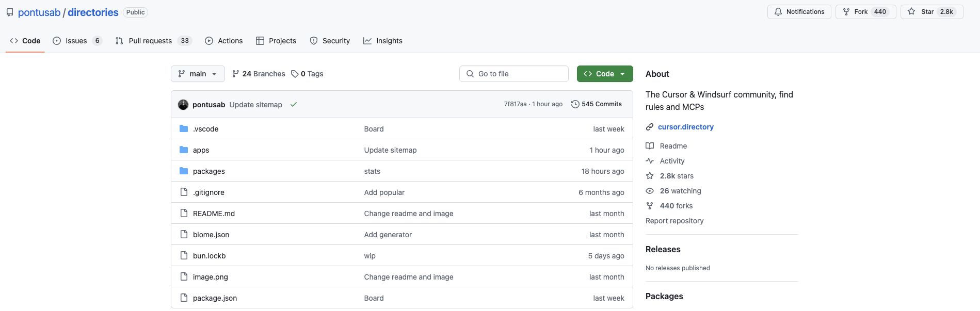Image resolution: width=980 pixels, height=311 pixels.
Task: Open the Pull requests tab
Action: (150, 41)
